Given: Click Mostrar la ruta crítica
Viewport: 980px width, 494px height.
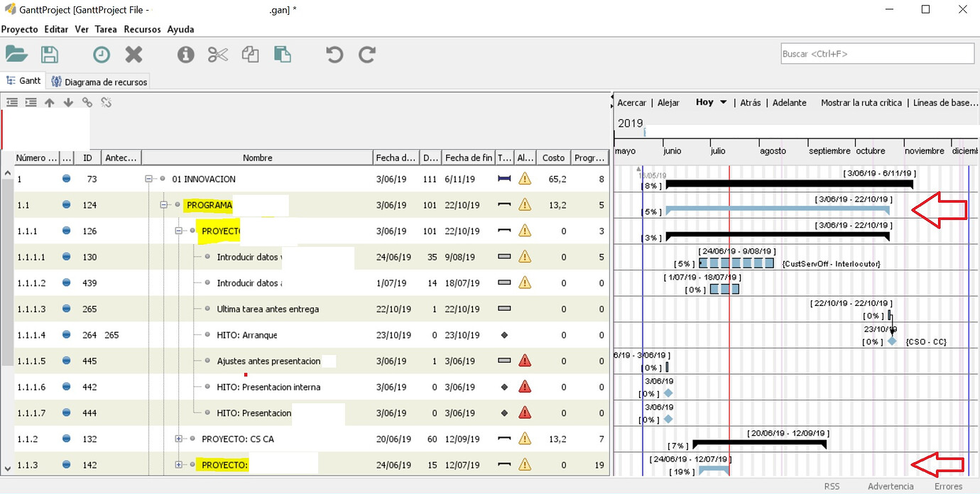Looking at the screenshot, I should coord(861,102).
